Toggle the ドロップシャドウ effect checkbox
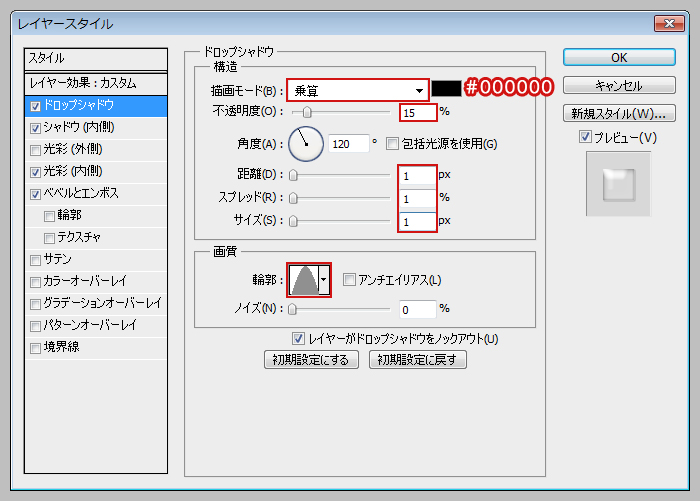The height and width of the screenshot is (501, 700). point(36,106)
